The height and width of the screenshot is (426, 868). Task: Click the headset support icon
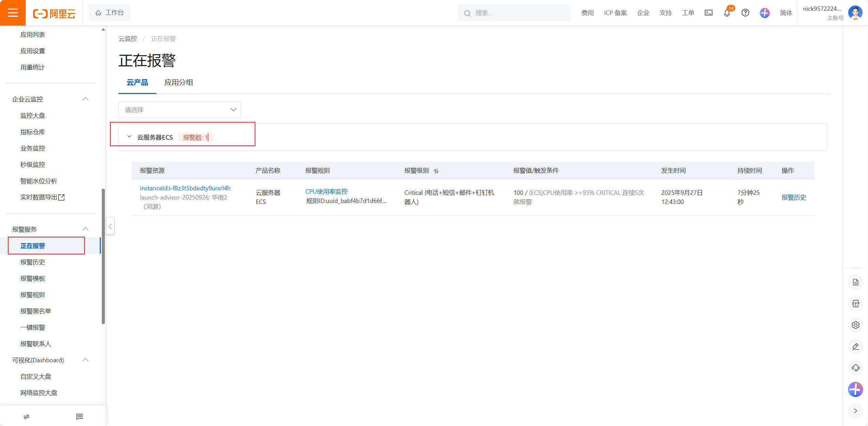click(855, 368)
